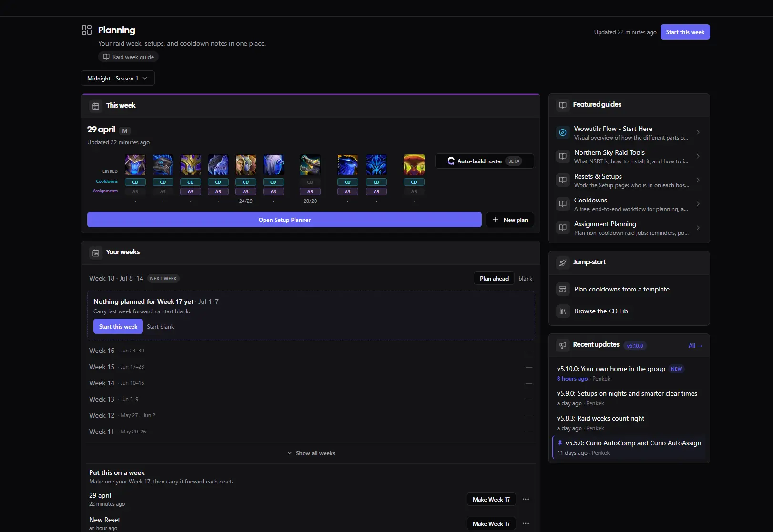Click the calendar icon next to This week
The width and height of the screenshot is (773, 532).
coord(96,106)
